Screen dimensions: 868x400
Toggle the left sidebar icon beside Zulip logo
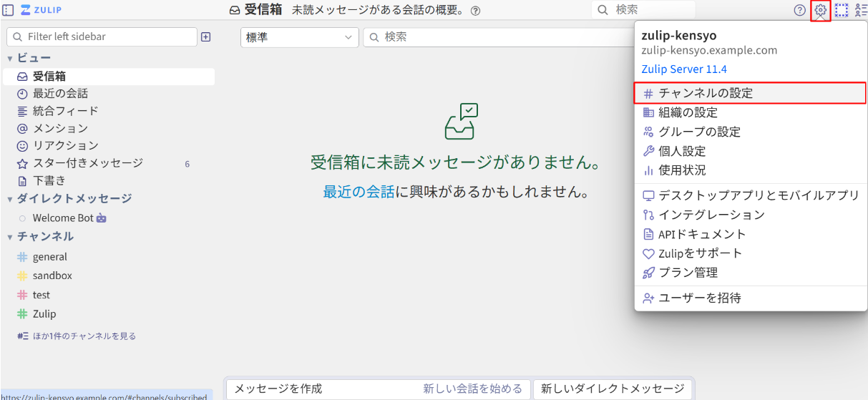9,10
